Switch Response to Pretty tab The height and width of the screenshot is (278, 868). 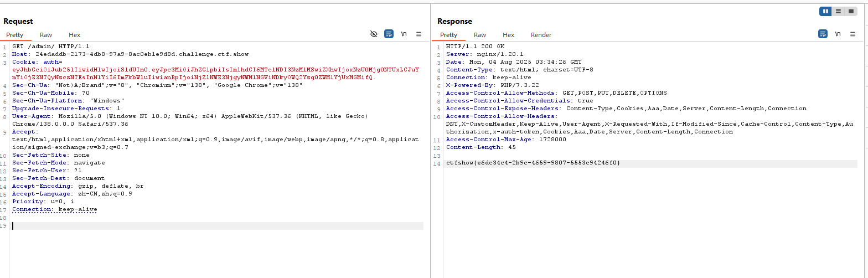[449, 35]
